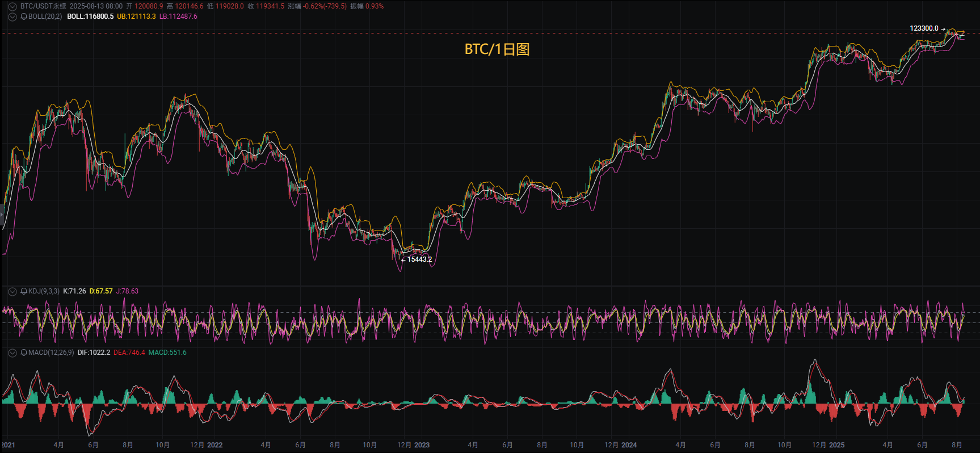Collapse the BTC/USDT main chart legend chevron
Image resolution: width=980 pixels, height=453 pixels.
point(12,6)
